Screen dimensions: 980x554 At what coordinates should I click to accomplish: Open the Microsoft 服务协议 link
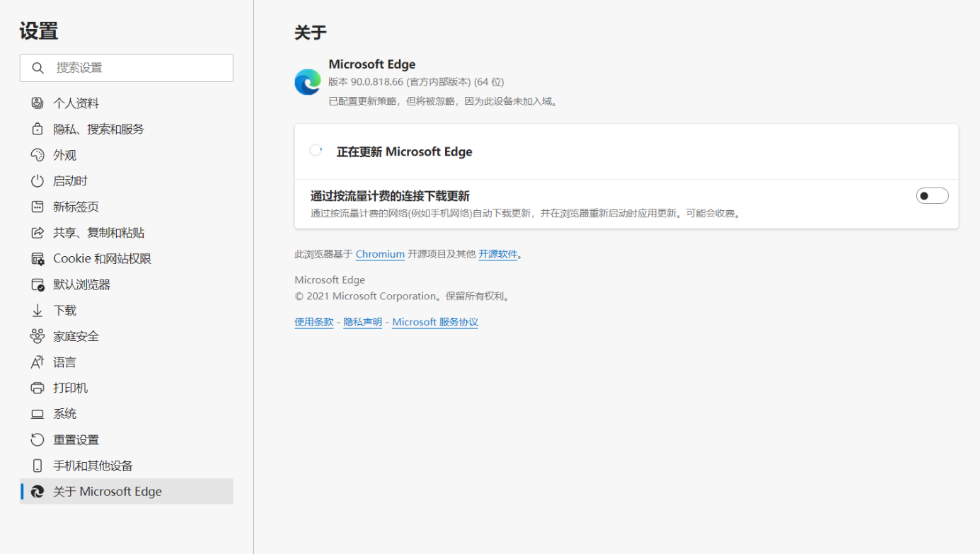[435, 322]
